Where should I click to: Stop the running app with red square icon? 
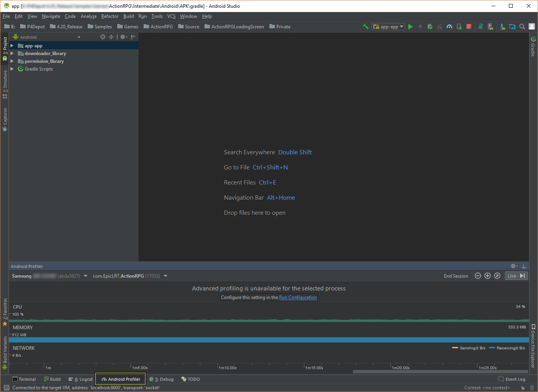coord(469,26)
